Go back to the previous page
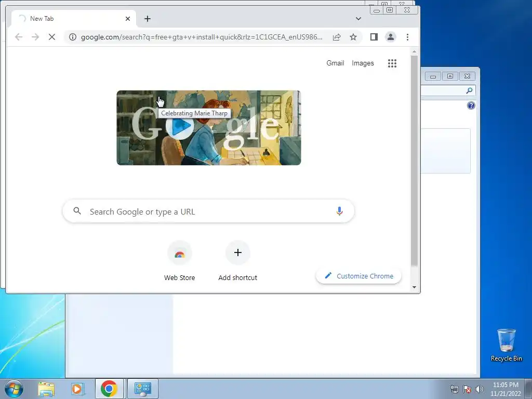Viewport: 532px width, 399px height. [19, 37]
